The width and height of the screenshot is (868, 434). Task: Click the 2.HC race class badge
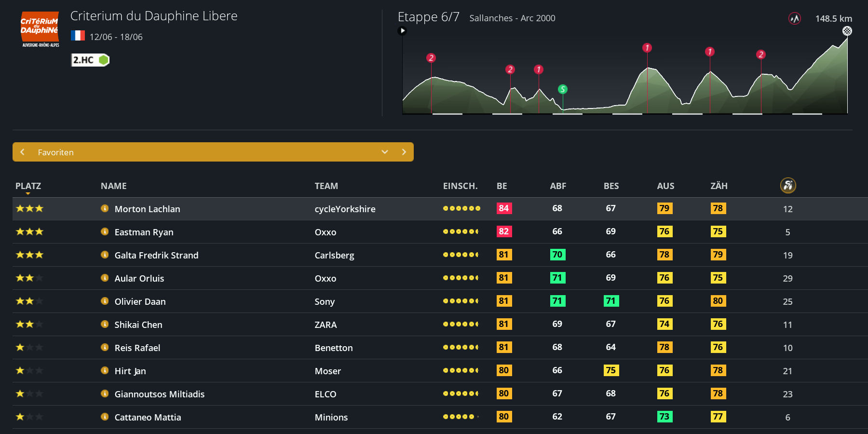click(90, 60)
